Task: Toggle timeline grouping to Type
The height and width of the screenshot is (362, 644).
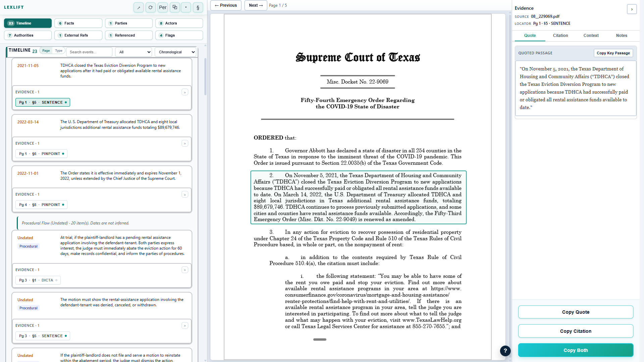Action: coord(59,51)
